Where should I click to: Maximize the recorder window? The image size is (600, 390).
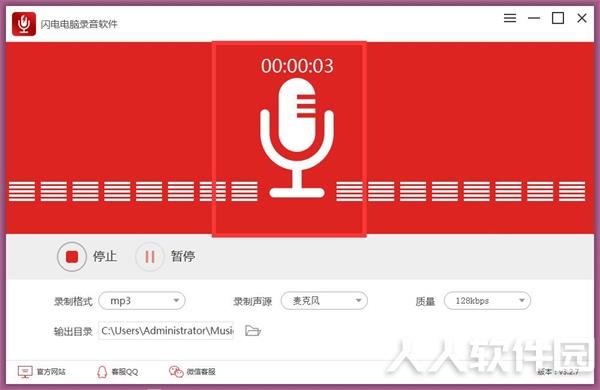pos(558,18)
